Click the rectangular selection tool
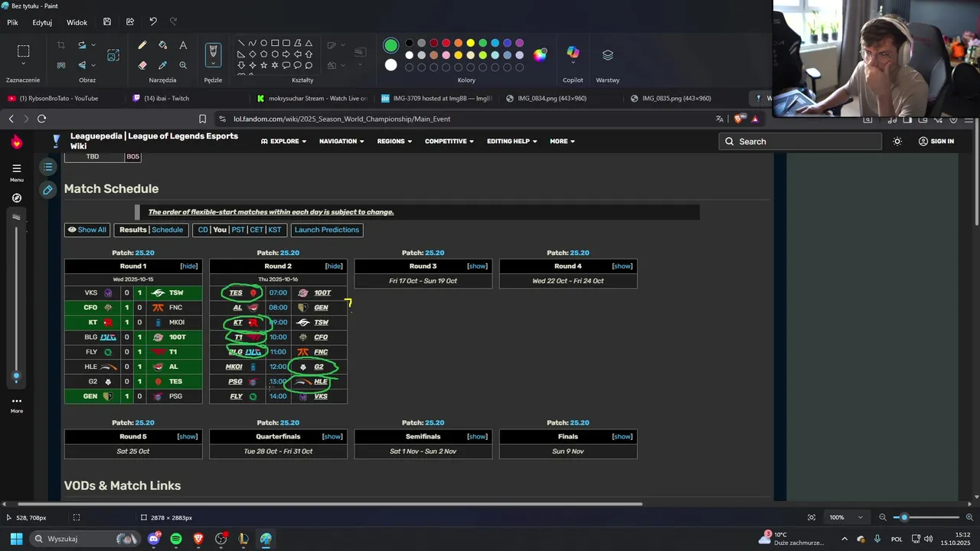980x551 pixels. pos(24,51)
